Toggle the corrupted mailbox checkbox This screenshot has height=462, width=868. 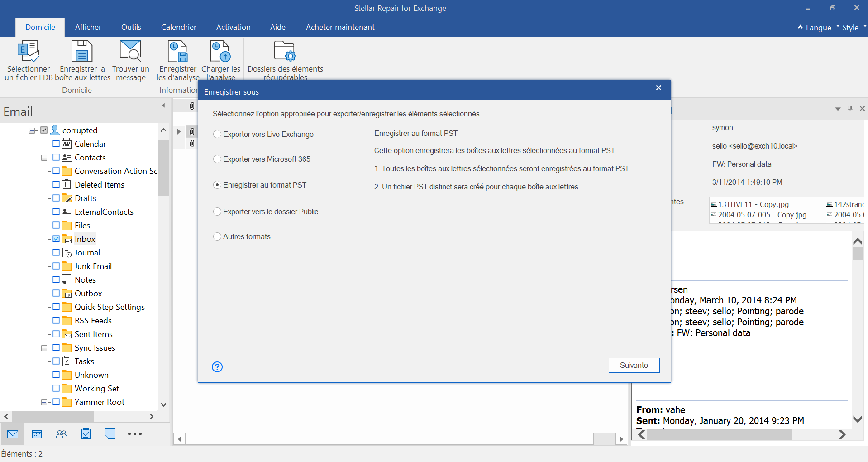pyautogui.click(x=44, y=130)
